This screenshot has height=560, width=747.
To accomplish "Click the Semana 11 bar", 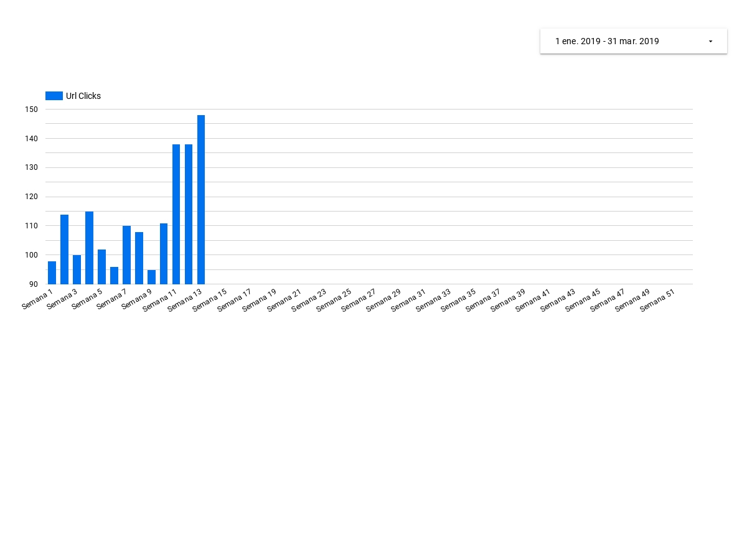I will (176, 214).
